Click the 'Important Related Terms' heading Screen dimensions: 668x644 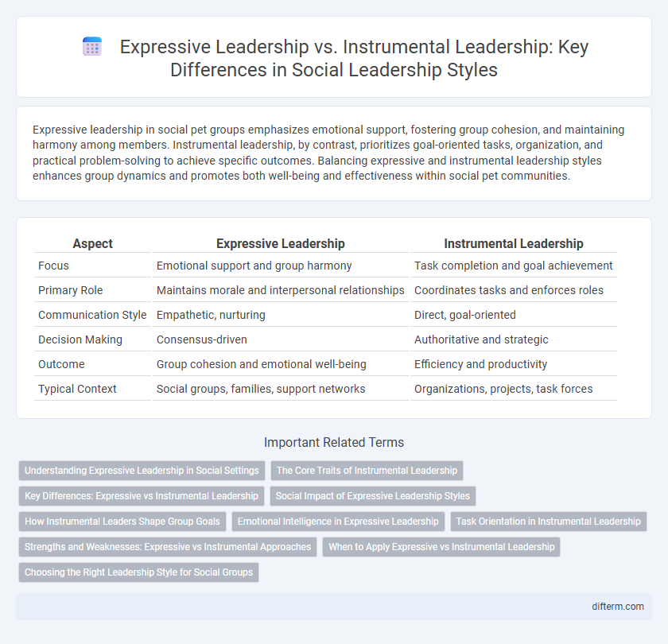coord(334,443)
